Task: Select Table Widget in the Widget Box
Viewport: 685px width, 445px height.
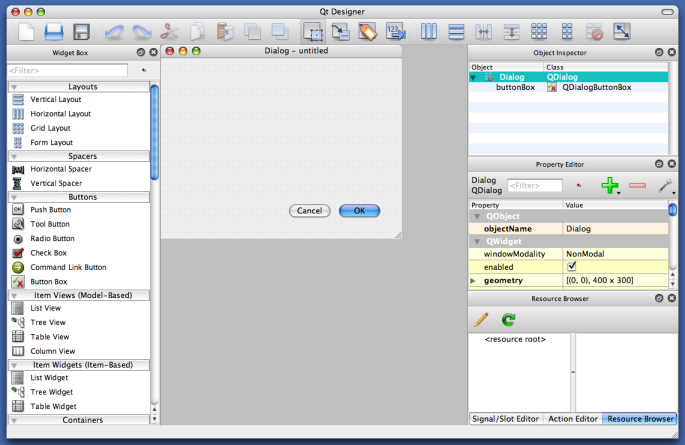Action: tap(53, 407)
